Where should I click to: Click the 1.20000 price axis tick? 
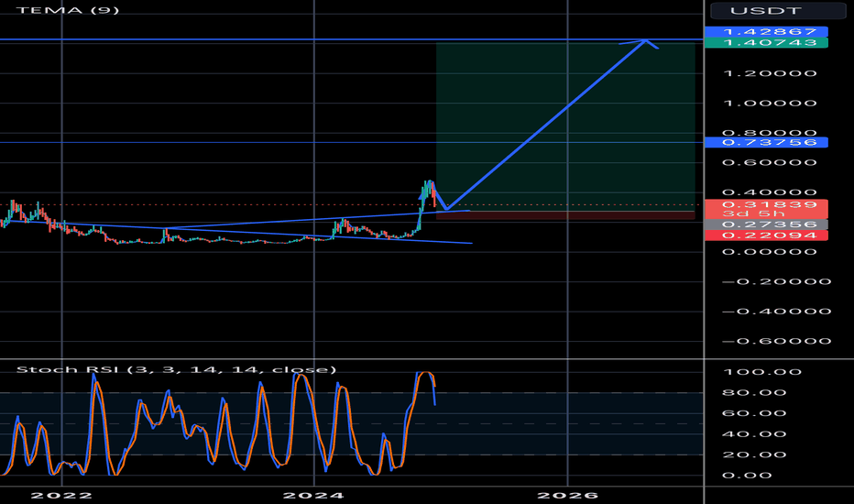[770, 73]
